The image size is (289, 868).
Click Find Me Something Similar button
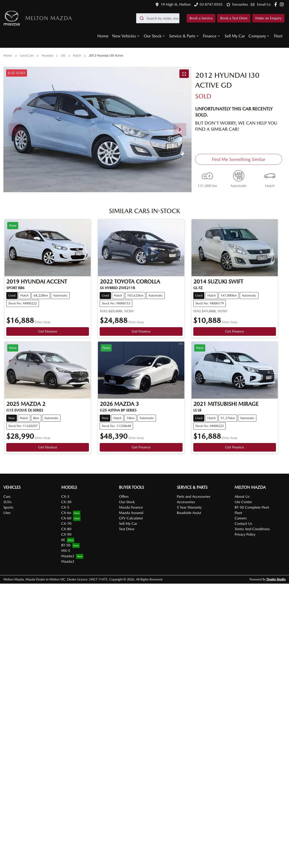tap(239, 159)
